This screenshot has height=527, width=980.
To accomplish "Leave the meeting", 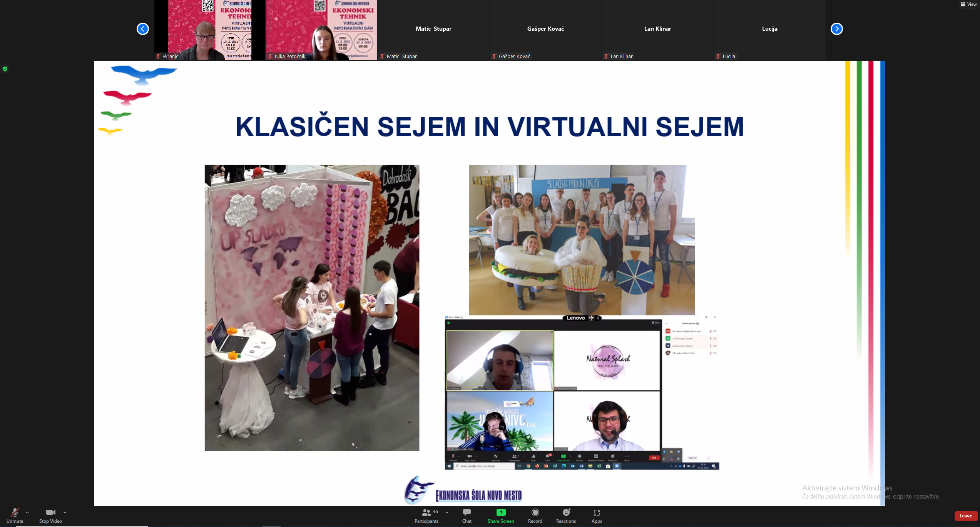I will click(x=965, y=516).
